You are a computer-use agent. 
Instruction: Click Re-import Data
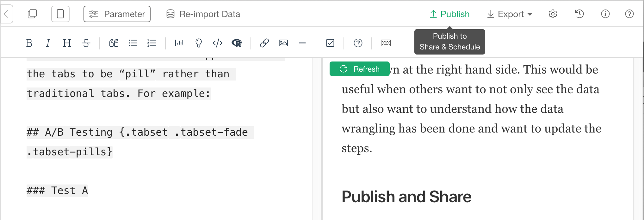click(x=203, y=14)
